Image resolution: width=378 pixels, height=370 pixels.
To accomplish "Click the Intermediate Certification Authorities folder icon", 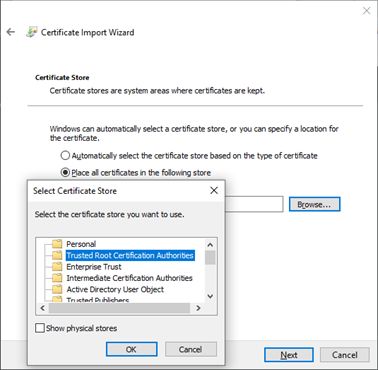I will (57, 278).
